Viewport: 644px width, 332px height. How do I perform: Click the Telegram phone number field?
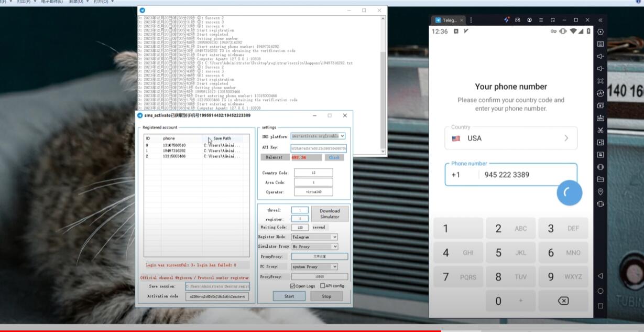(511, 175)
